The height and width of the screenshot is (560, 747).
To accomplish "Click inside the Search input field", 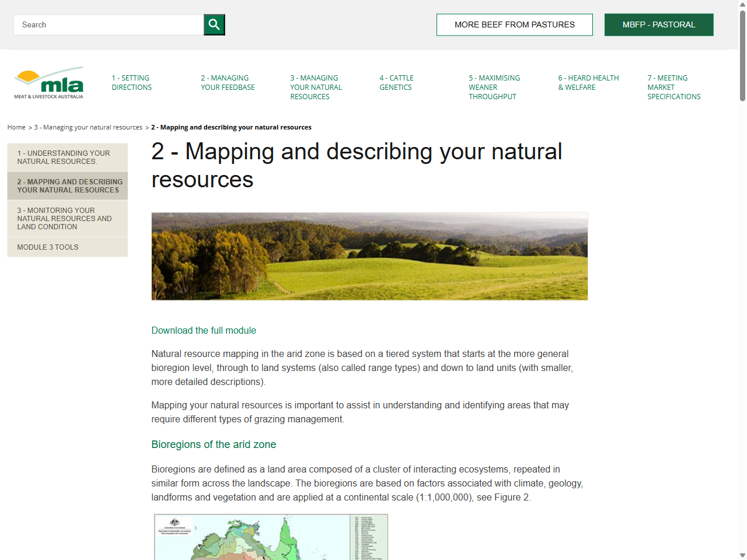I will point(108,24).
